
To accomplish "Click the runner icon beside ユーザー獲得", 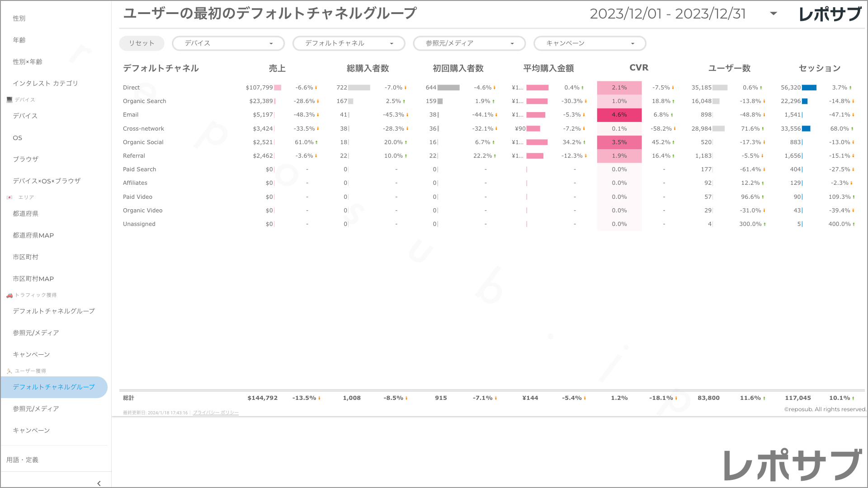I will pos(9,371).
